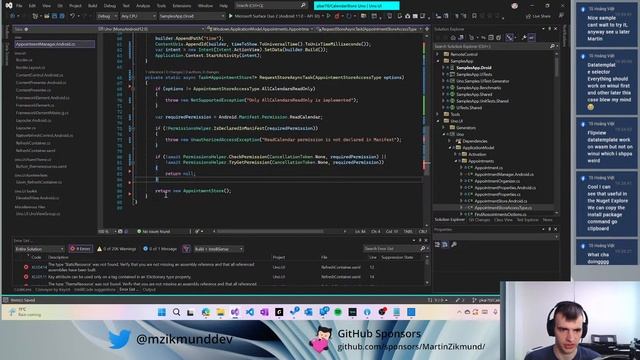The width and height of the screenshot is (640, 360).
Task: Open the Windows Start menu
Action: coord(162,312)
